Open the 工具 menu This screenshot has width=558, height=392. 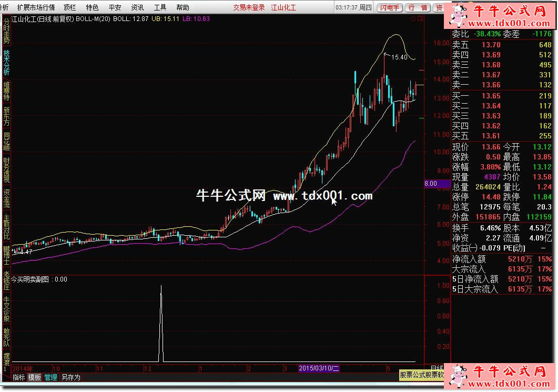[x=160, y=7]
